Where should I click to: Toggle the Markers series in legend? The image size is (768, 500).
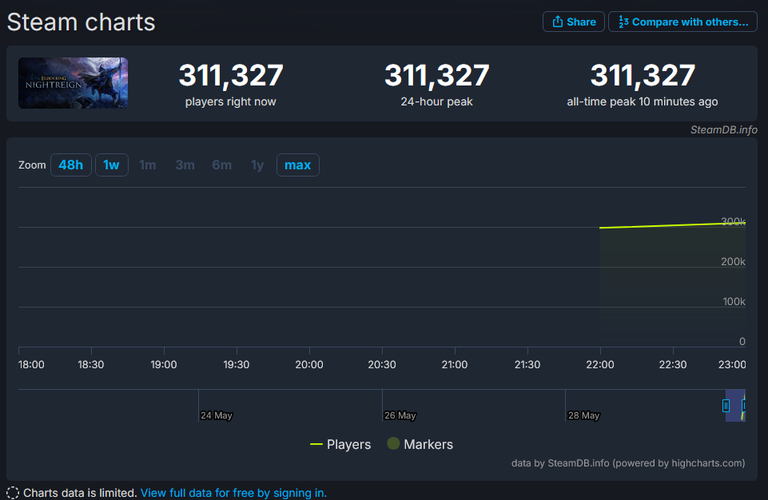[x=420, y=444]
